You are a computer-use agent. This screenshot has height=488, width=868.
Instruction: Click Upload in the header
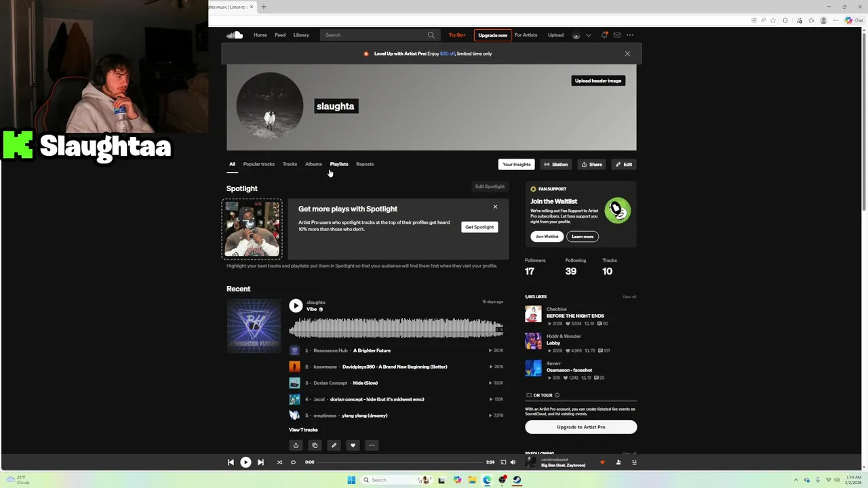555,35
